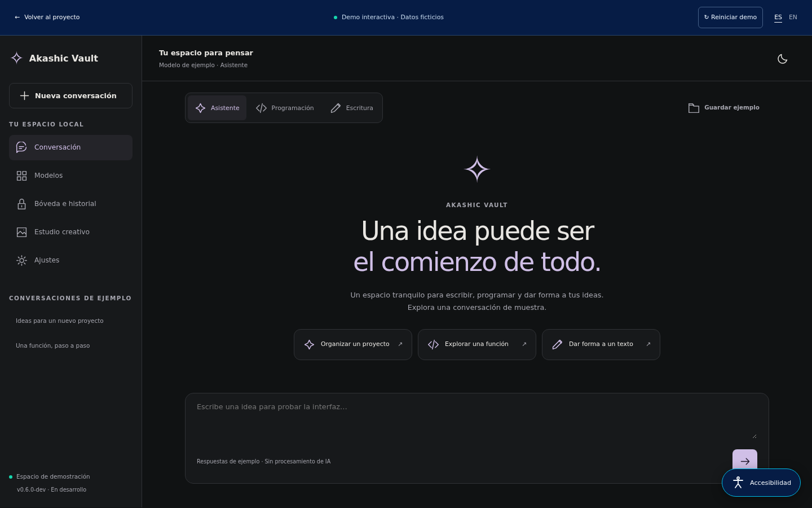This screenshot has width=812, height=508.
Task: Switch to the Asistente mode tab
Action: click(217, 108)
